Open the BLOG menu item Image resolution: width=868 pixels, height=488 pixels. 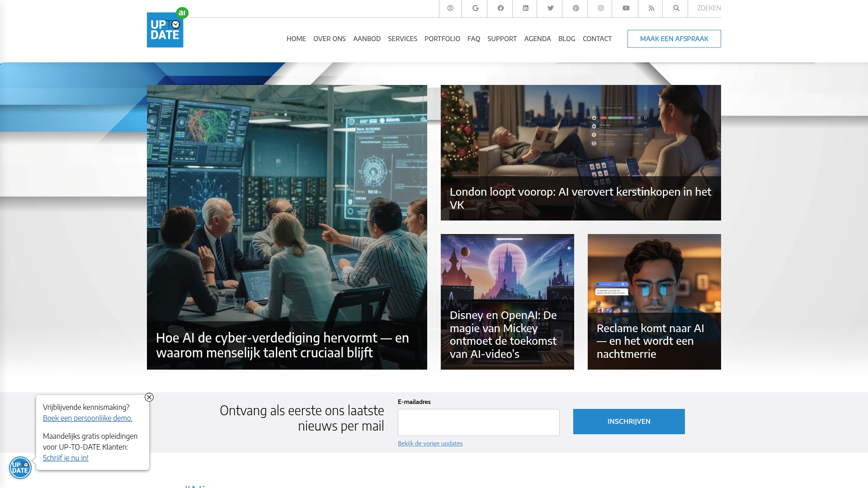pos(567,39)
